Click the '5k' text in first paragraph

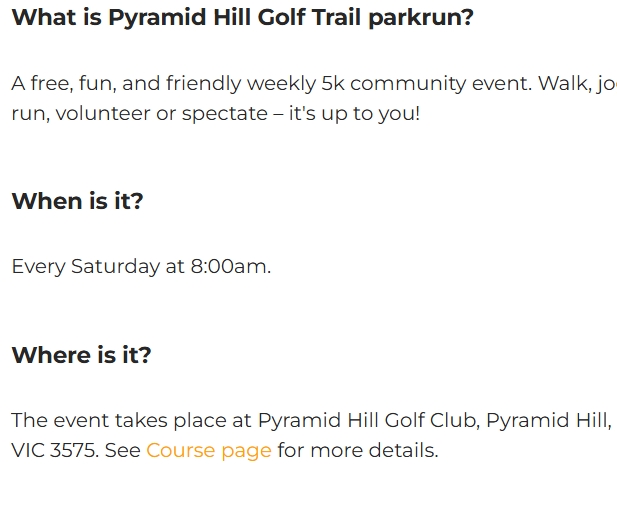point(332,83)
